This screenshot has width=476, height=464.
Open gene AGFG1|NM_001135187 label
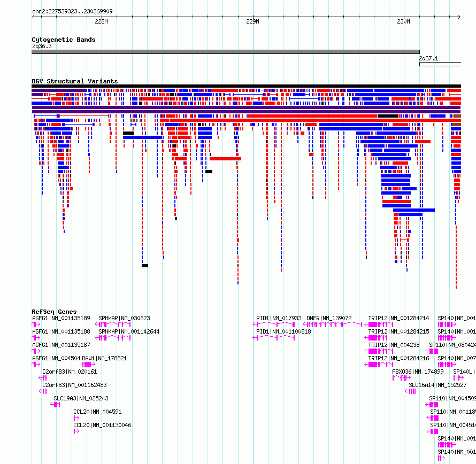pyautogui.click(x=61, y=345)
